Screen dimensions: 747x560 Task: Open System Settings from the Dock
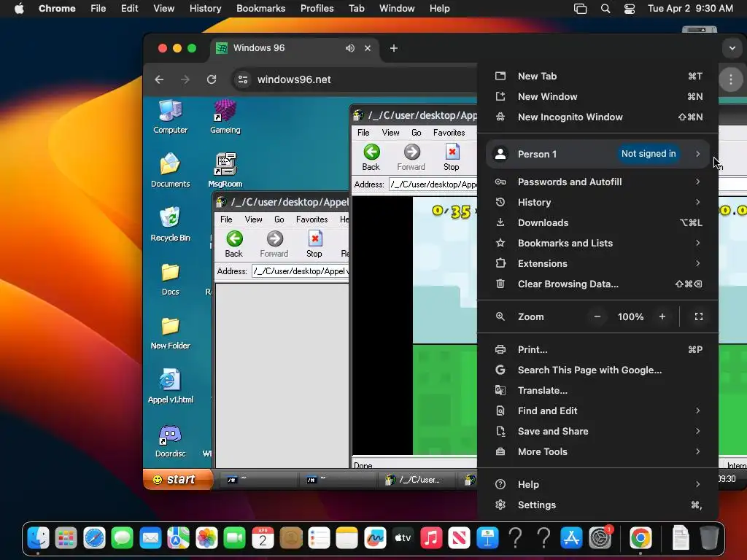(x=600, y=539)
